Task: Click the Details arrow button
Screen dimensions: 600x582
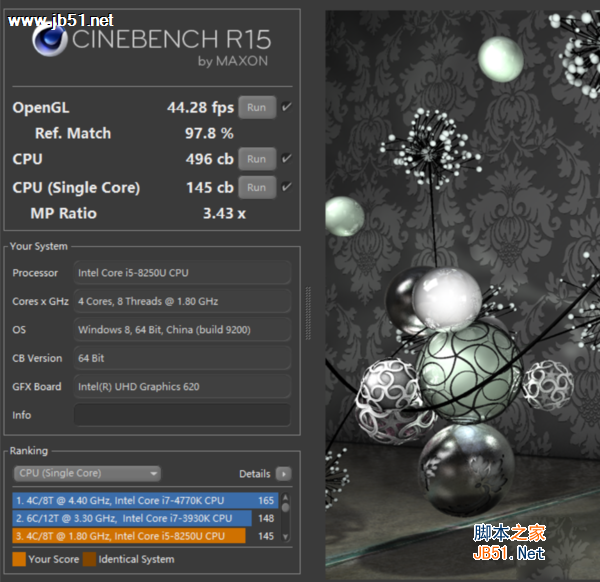Action: (284, 474)
